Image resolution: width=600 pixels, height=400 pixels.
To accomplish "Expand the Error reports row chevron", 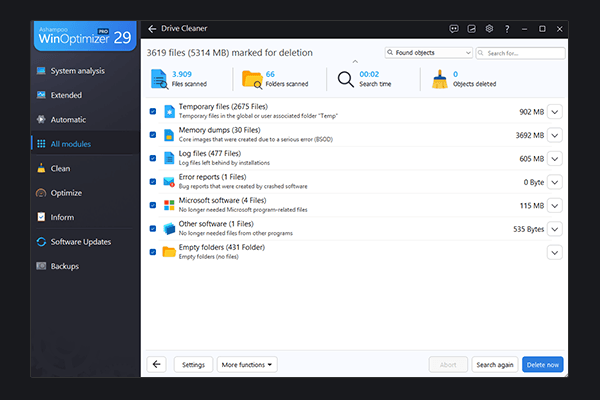I will pyautogui.click(x=554, y=183).
